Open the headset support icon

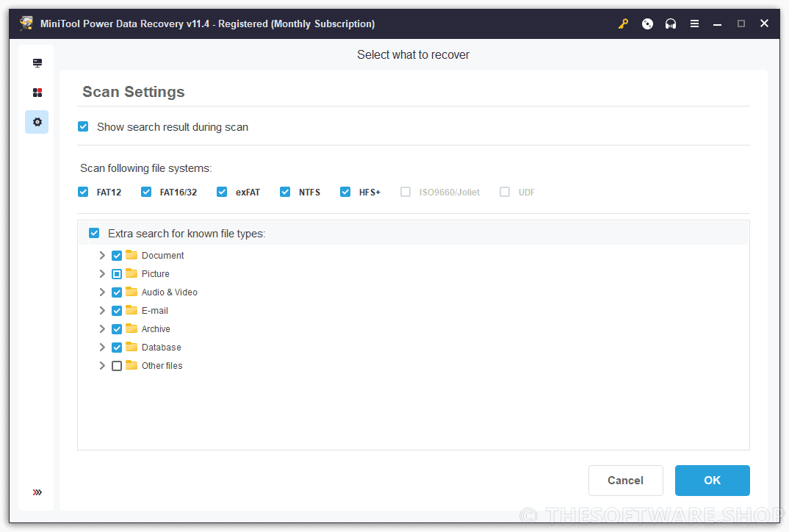pos(671,24)
